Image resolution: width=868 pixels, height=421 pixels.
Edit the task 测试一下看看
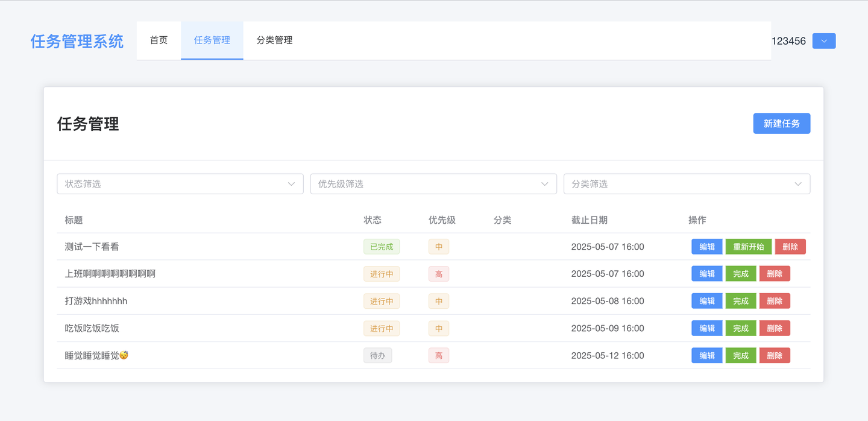click(x=706, y=246)
